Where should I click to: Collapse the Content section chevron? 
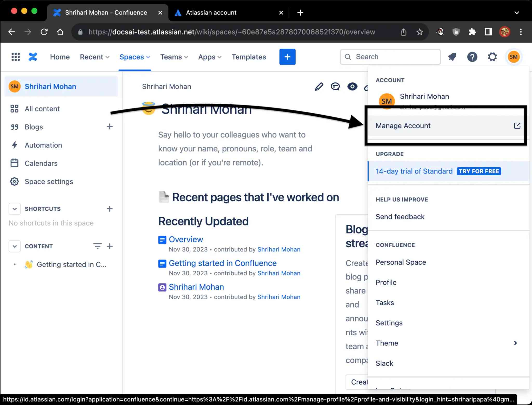(x=15, y=246)
